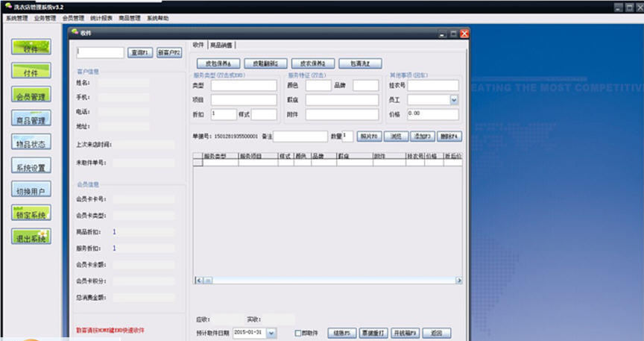Click the 皮鞋翻新 quick button
Viewport: 644px width, 341px height.
(266, 63)
